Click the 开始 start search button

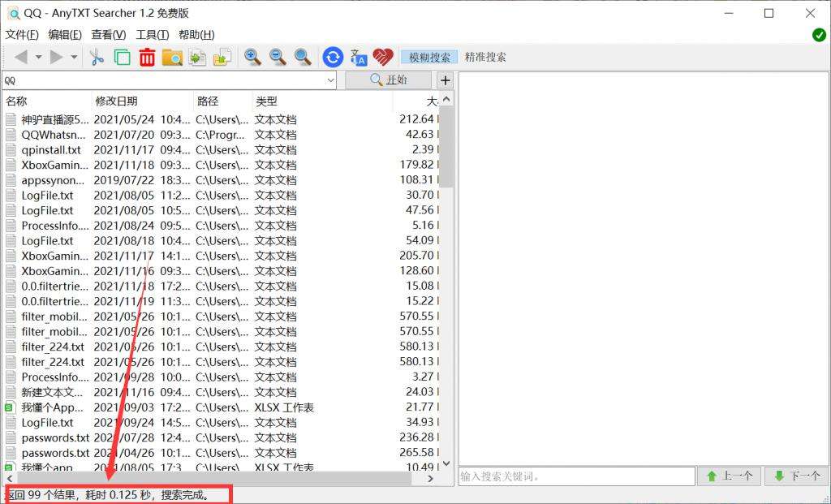click(389, 80)
